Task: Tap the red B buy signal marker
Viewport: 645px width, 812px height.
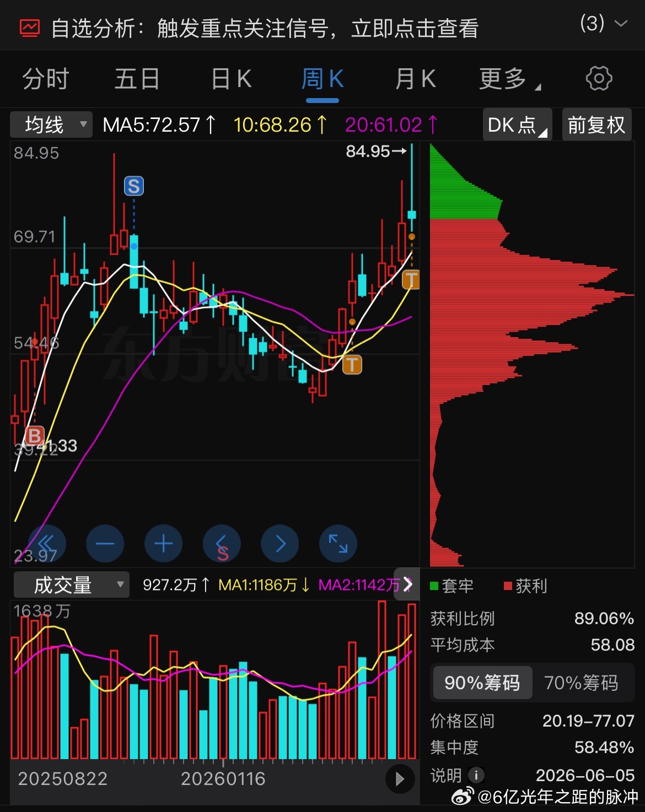Action: (34, 436)
